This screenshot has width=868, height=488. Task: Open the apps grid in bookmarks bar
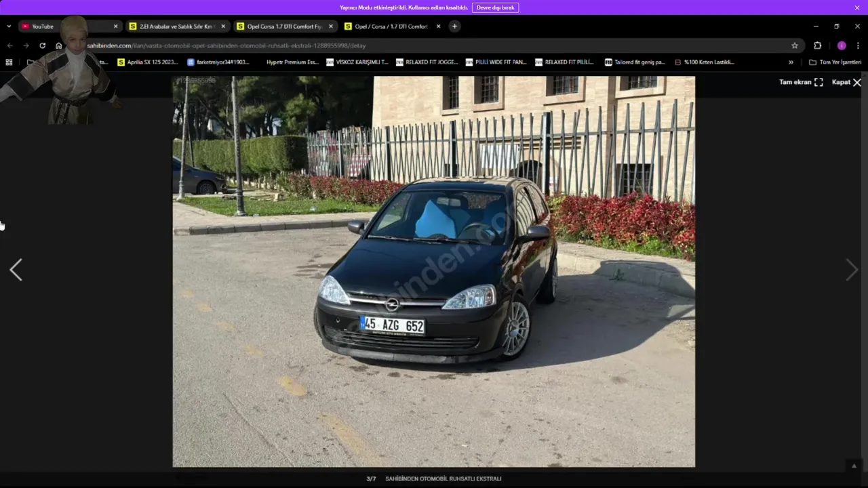pos(9,62)
